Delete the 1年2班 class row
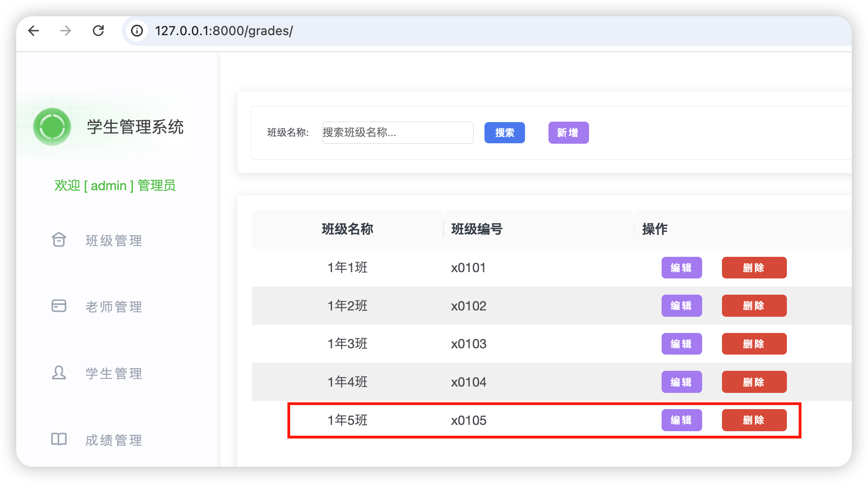 [754, 306]
